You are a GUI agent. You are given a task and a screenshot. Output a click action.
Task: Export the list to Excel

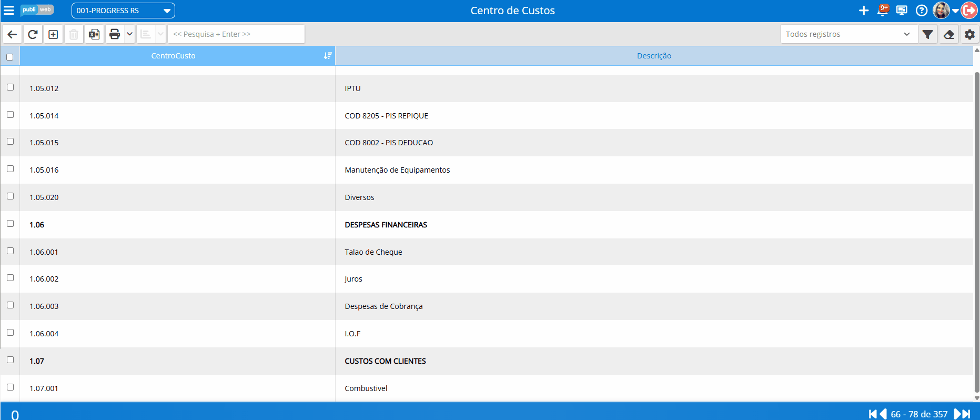click(x=94, y=34)
